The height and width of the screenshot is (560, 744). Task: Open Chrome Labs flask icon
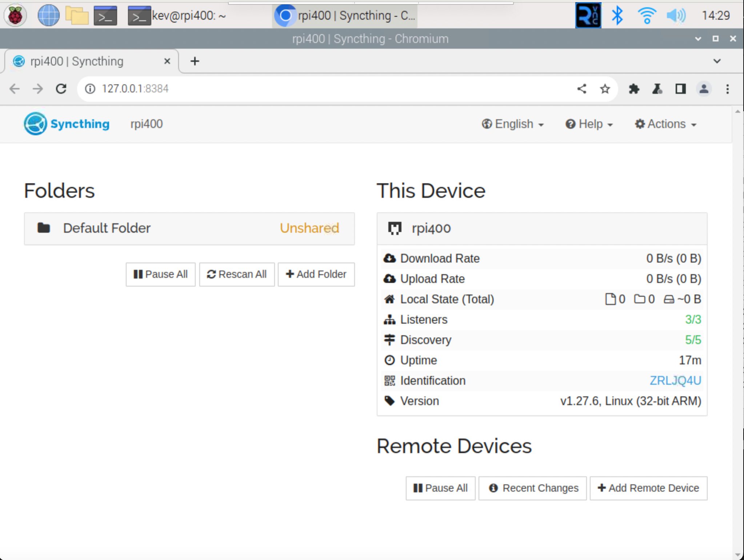[657, 89]
